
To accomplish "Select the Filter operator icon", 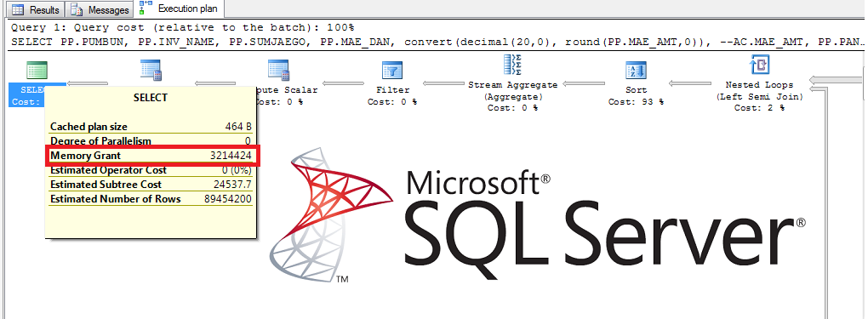I will [x=392, y=71].
